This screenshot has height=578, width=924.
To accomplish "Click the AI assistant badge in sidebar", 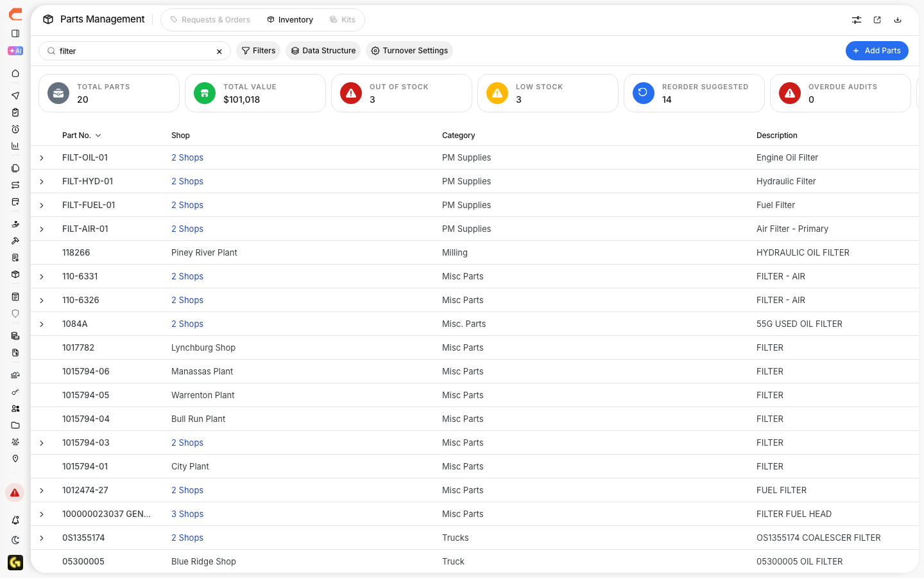I will [15, 51].
